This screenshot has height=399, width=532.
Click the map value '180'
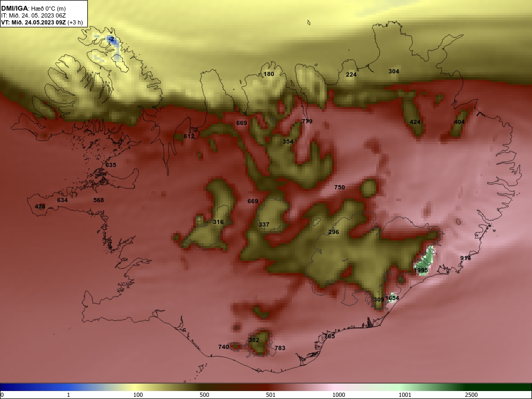tap(269, 74)
